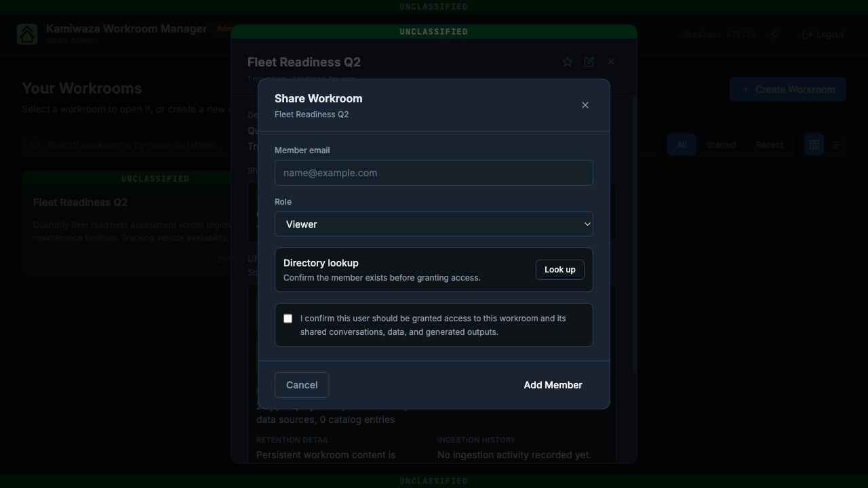
Task: Click the Member email input field
Action: [434, 173]
